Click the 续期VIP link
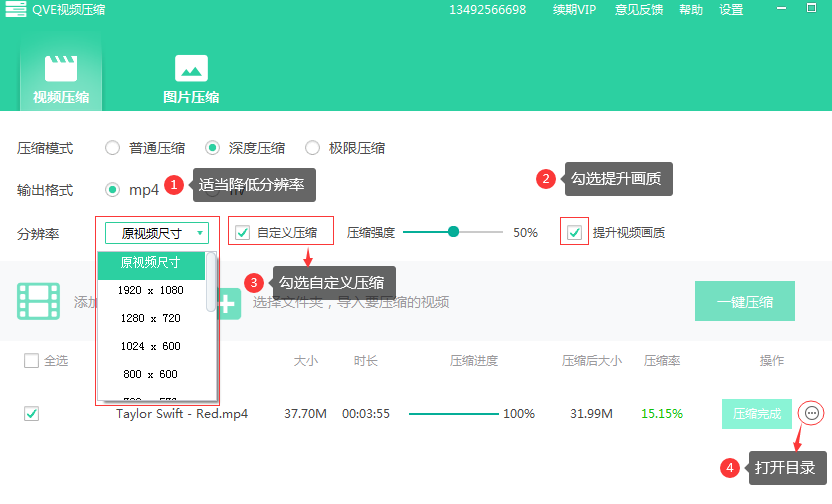The width and height of the screenshot is (832, 504). click(575, 10)
